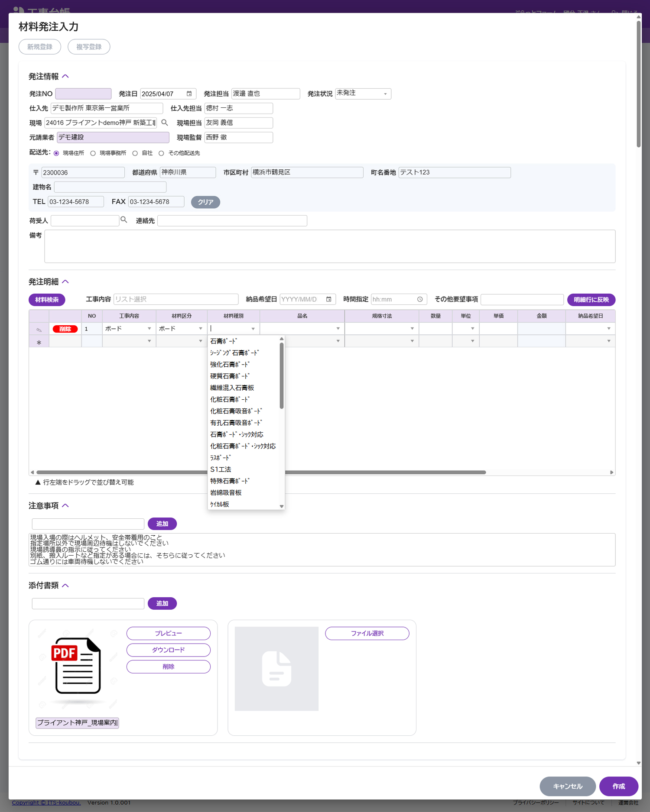
Task: Select その他配送先 radio button
Action: (161, 153)
